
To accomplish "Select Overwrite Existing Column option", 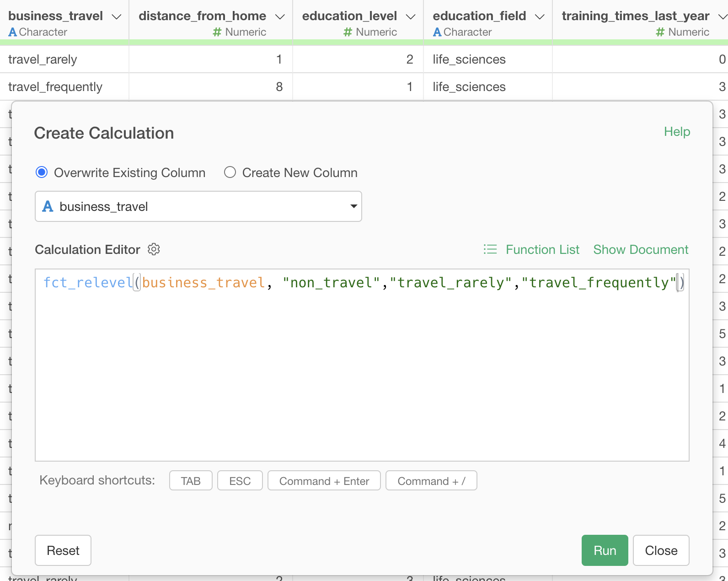I will click(42, 172).
